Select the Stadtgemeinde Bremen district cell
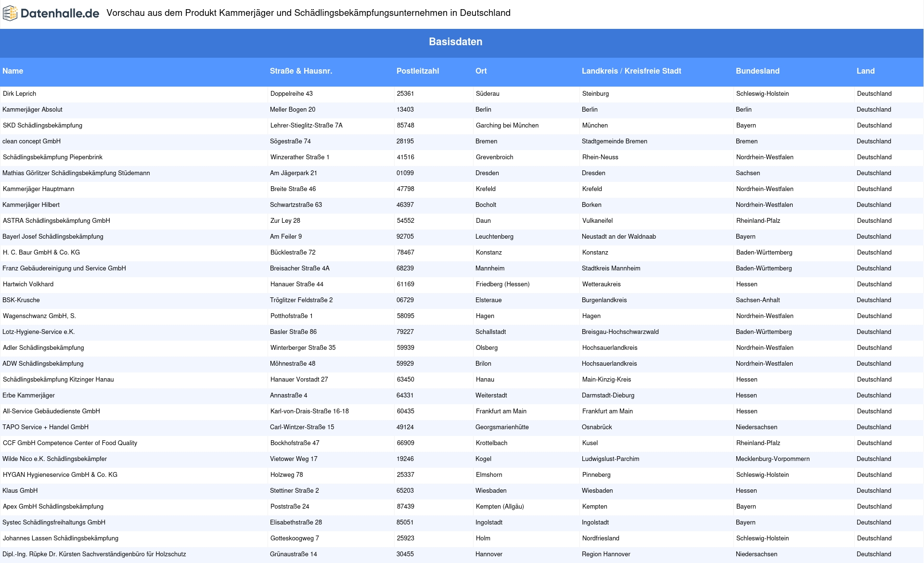Image resolution: width=924 pixels, height=563 pixels. tap(615, 141)
